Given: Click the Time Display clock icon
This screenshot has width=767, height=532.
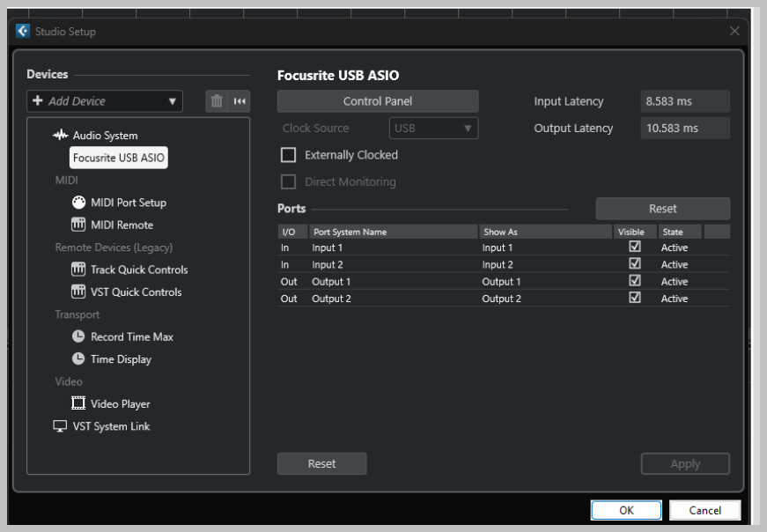Looking at the screenshot, I should coord(78,358).
